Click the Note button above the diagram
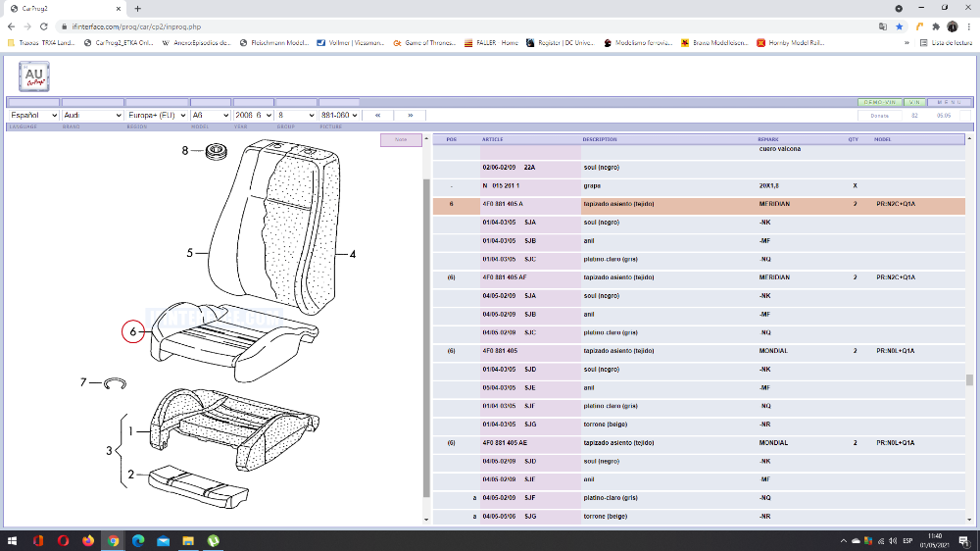This screenshot has height=551, width=980. (401, 140)
